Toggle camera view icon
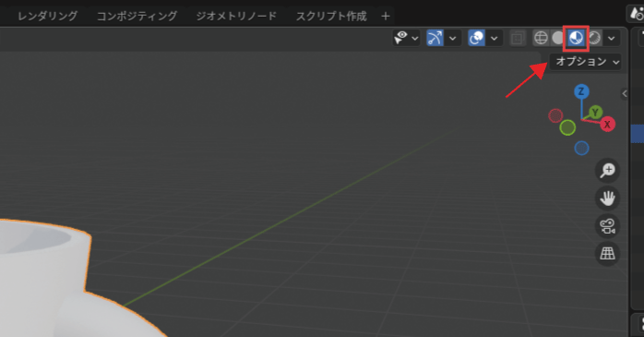 [x=607, y=225]
